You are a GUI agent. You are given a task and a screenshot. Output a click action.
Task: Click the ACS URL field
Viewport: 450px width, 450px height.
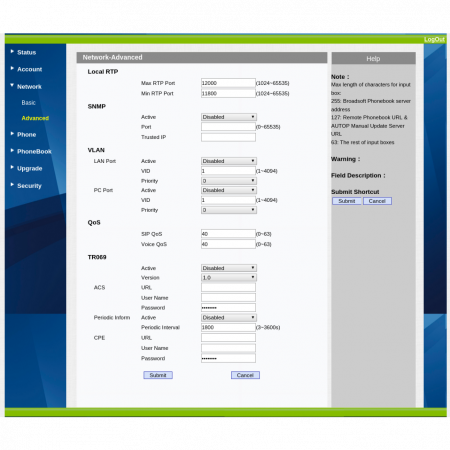tap(228, 287)
